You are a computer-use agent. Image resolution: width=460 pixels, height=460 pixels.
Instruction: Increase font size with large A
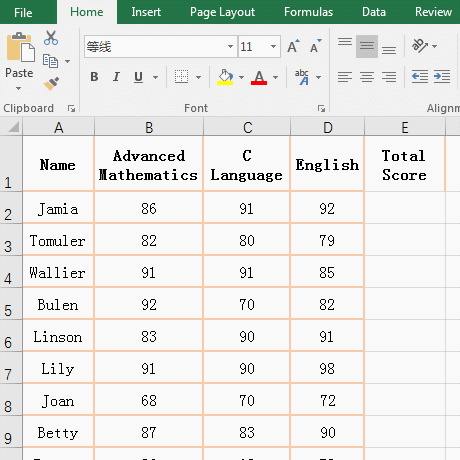tap(293, 46)
